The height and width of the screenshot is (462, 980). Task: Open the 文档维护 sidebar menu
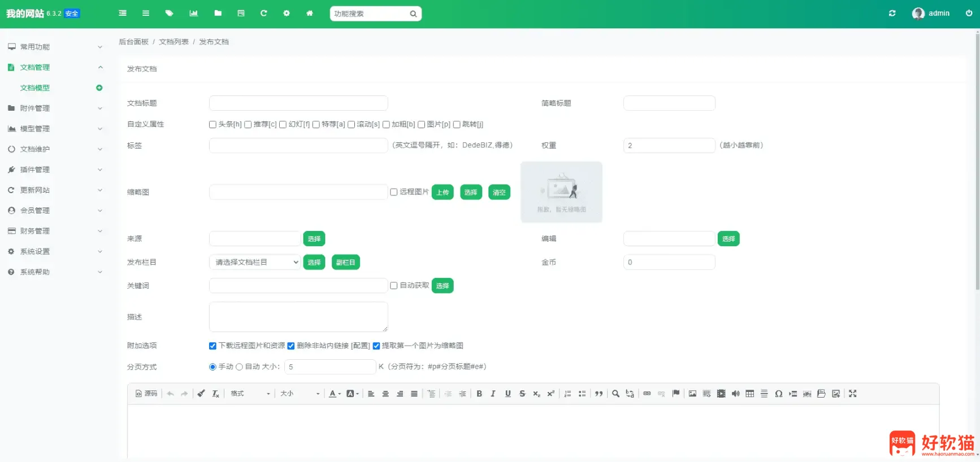[x=55, y=149]
